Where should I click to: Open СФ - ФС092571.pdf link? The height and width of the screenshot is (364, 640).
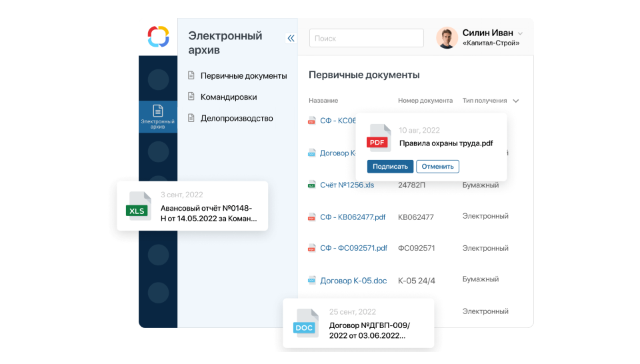[x=353, y=248]
